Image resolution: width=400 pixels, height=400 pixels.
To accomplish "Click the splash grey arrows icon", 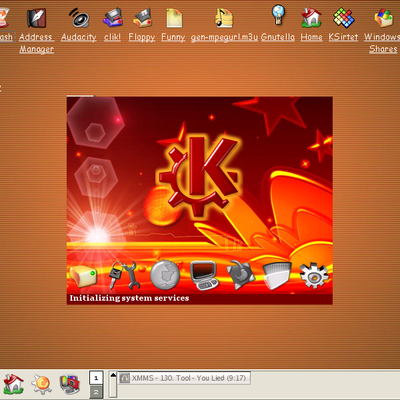I will tap(241, 275).
